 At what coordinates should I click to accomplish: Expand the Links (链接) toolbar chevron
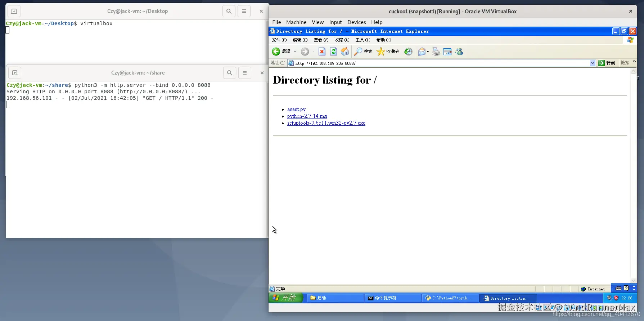pos(634,62)
